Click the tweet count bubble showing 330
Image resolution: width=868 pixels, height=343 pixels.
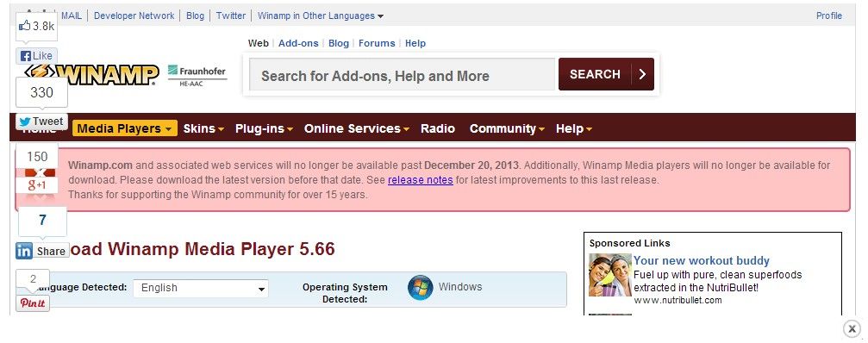click(41, 92)
